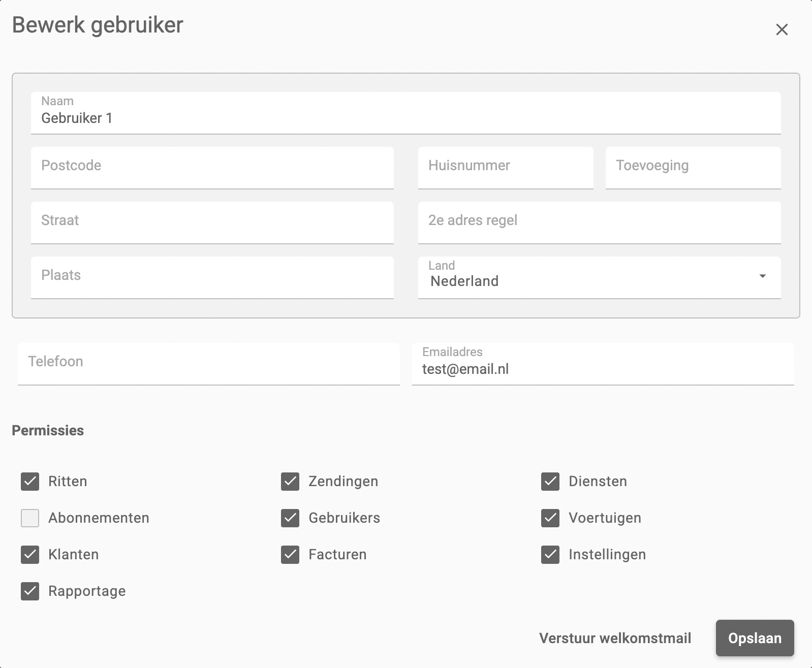Focus the Straat input field
The image size is (812, 668).
coord(212,223)
